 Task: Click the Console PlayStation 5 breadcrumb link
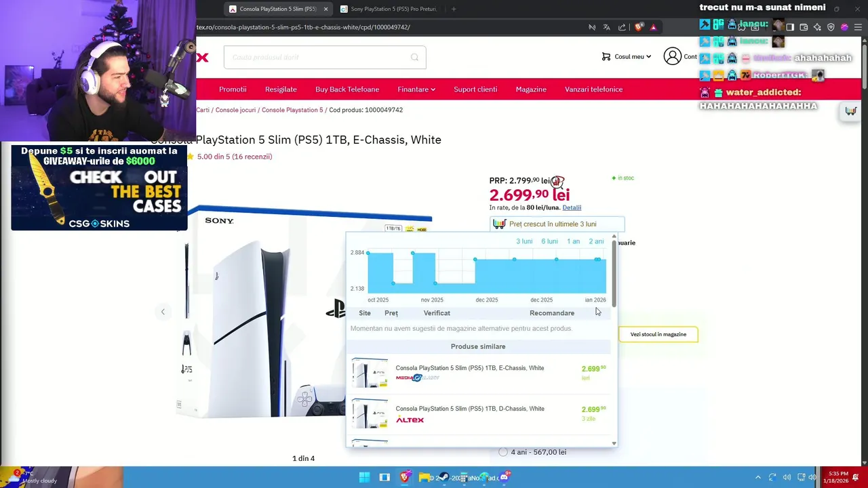[x=292, y=110]
